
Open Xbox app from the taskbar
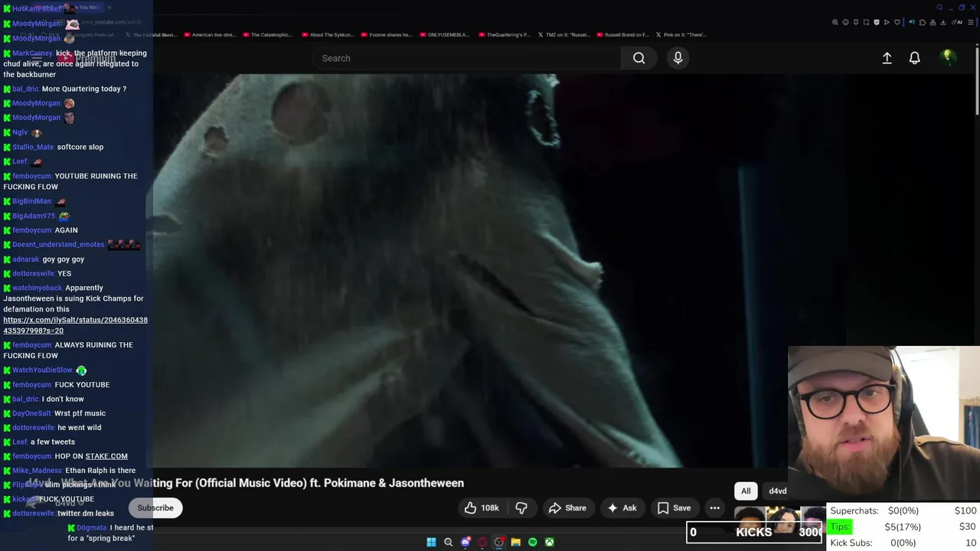coord(550,542)
